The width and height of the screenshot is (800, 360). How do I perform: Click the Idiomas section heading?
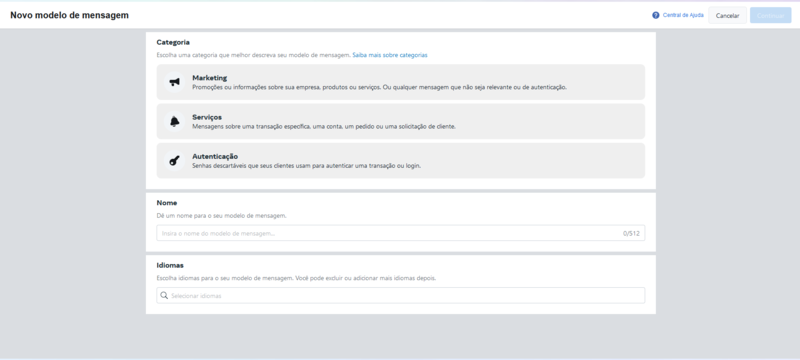pyautogui.click(x=170, y=266)
